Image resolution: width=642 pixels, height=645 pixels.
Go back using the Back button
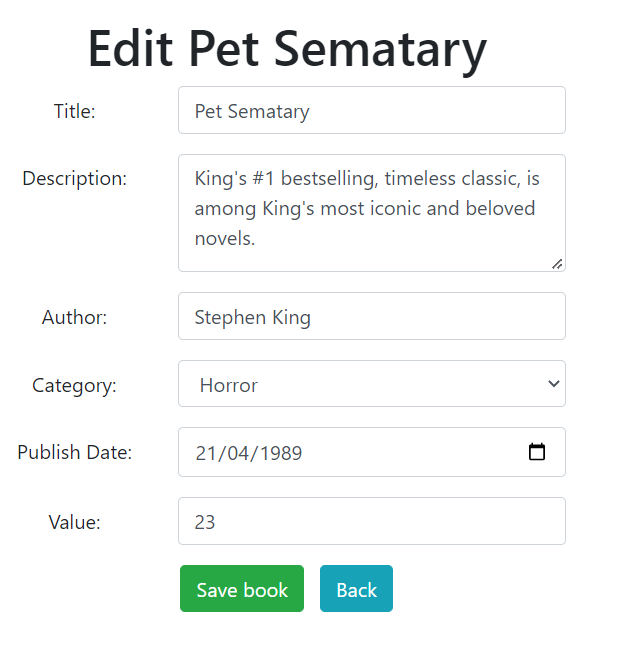pos(356,589)
